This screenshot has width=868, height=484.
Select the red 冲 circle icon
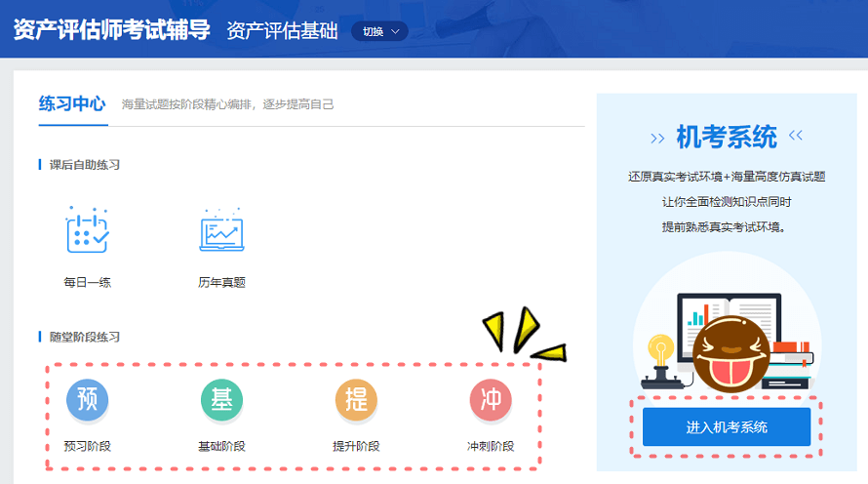coord(491,400)
